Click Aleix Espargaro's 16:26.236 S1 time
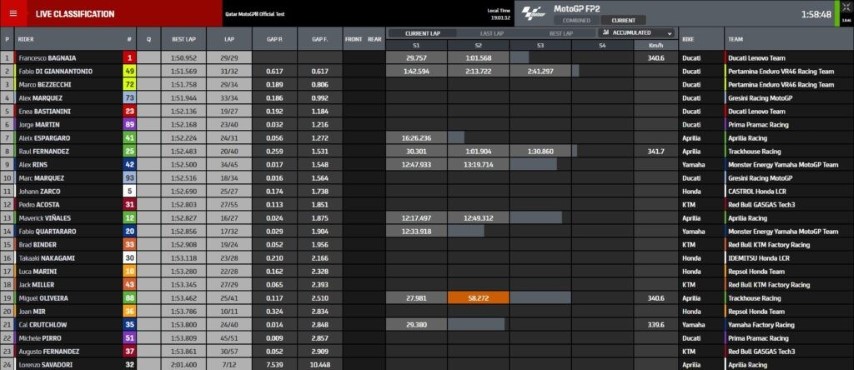854x370 pixels. click(417, 138)
